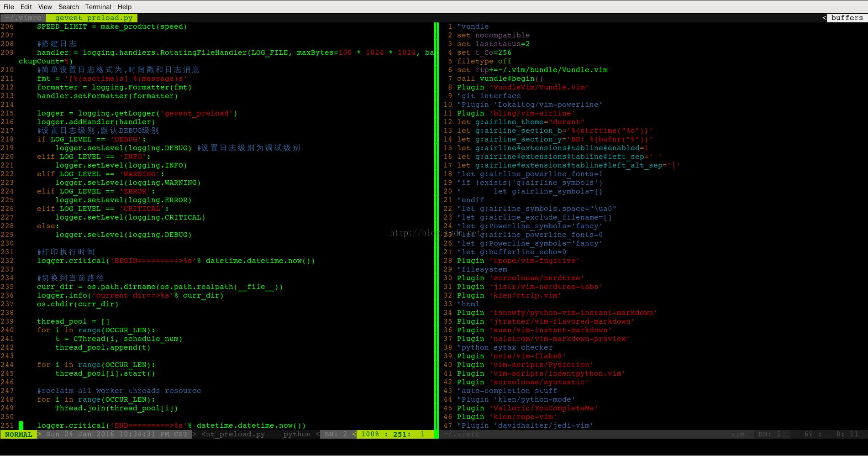This screenshot has height=456, width=868.
Task: Open the Edit menu
Action: click(x=26, y=7)
